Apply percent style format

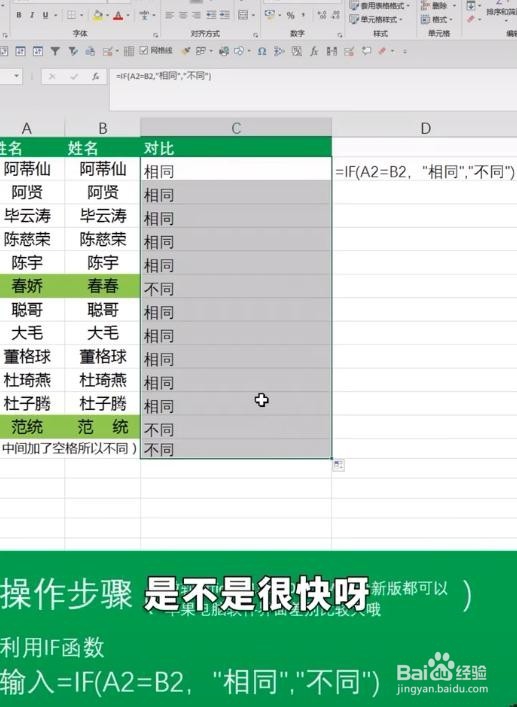click(291, 15)
